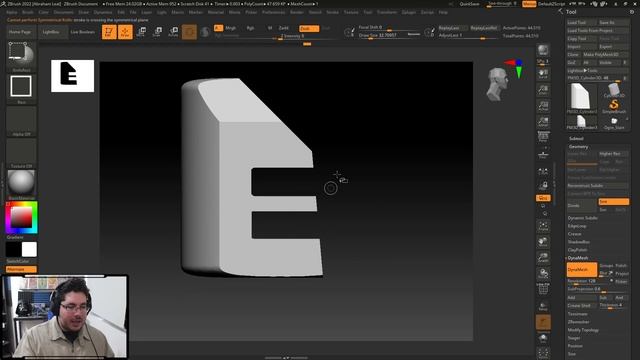Viewport: 640px width, 360px height.
Task: Open the Preferences menu
Action: click(273, 12)
